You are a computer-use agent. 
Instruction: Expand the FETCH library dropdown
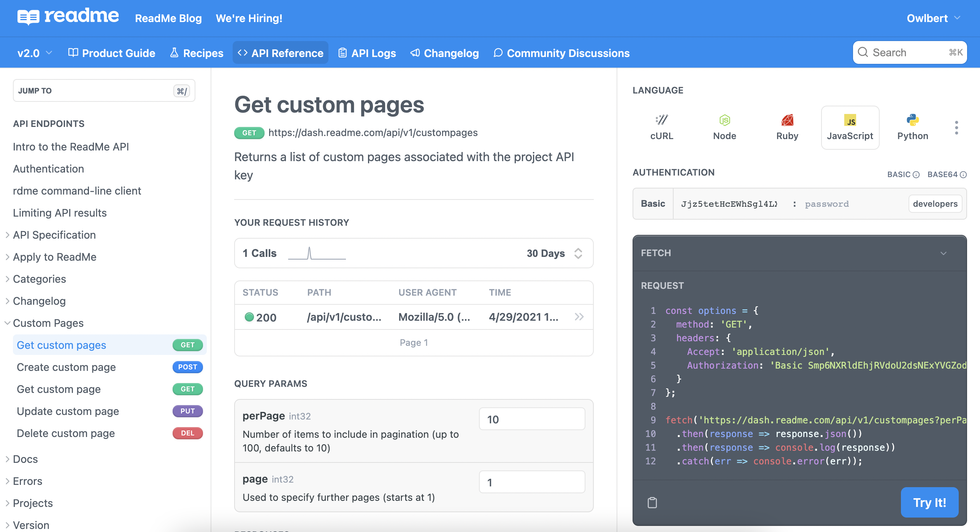point(943,253)
